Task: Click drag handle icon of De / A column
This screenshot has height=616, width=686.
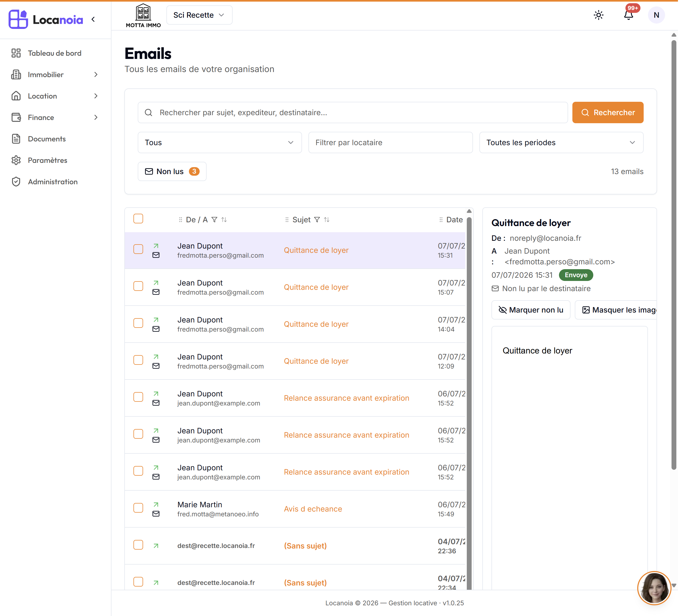Action: [180, 220]
